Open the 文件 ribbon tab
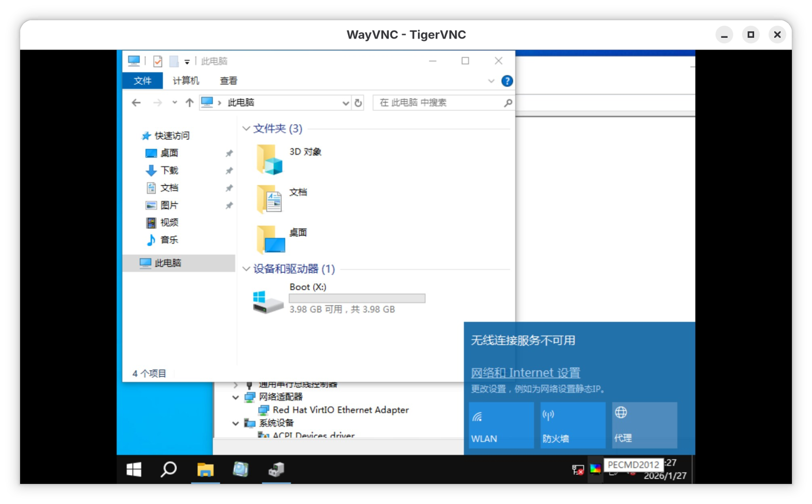 [142, 81]
